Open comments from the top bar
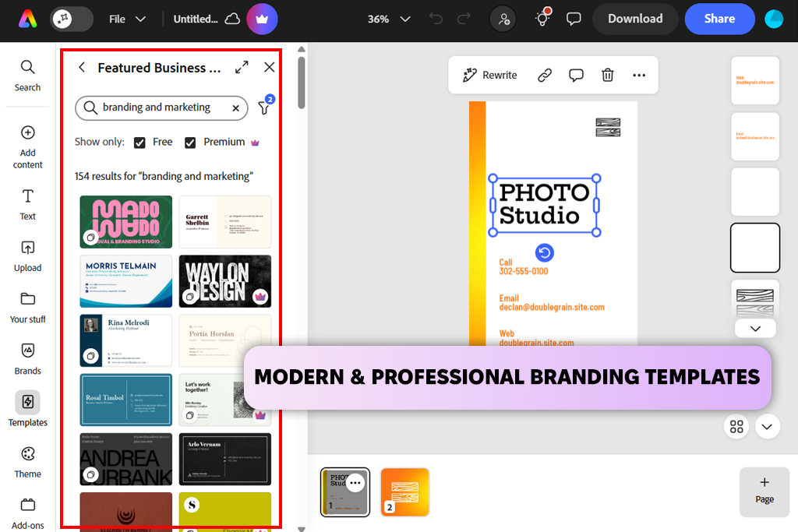The image size is (798, 532). (x=574, y=19)
